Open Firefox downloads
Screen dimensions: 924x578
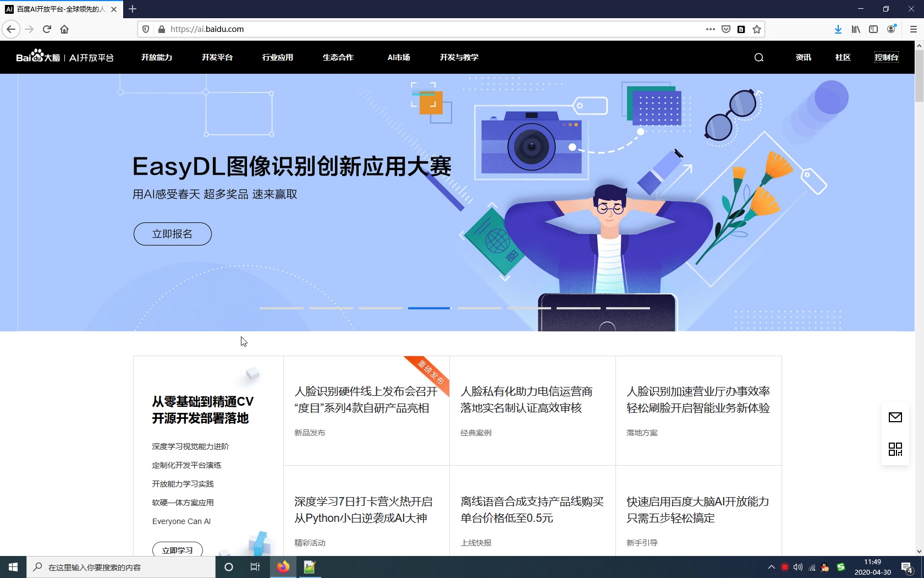(838, 29)
